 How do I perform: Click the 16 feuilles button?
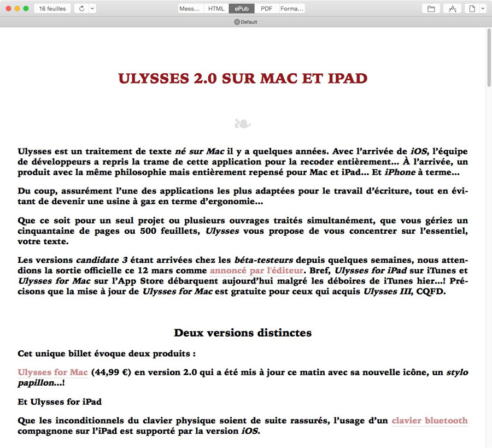[x=52, y=8]
